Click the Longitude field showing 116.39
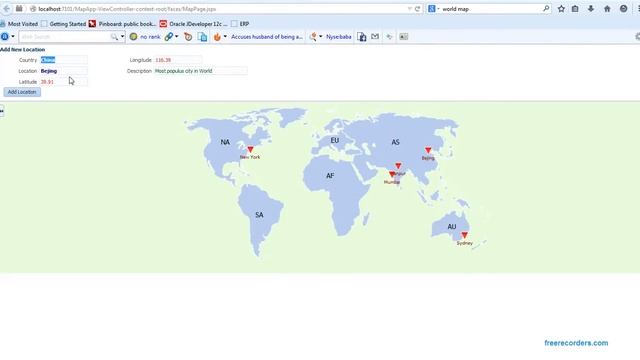 178,60
